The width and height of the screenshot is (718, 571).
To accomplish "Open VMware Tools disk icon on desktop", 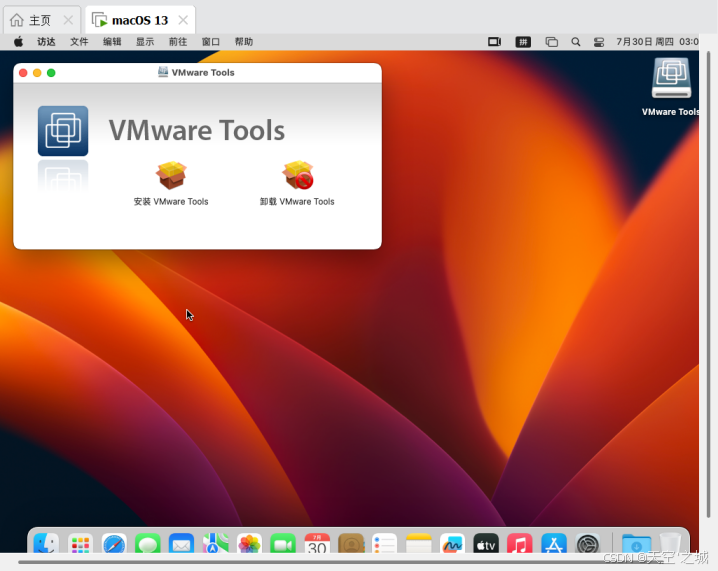I will tap(671, 78).
